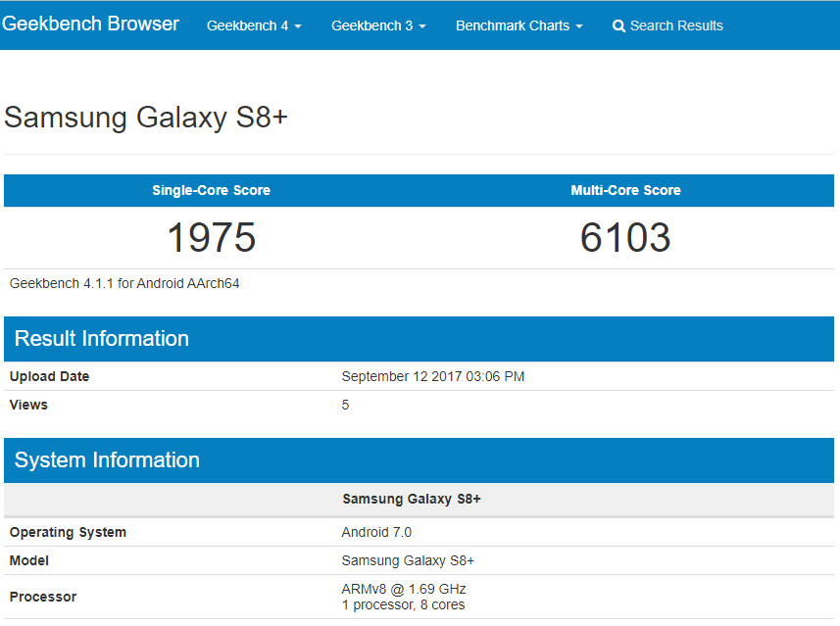Open the Geekbench 4 dropdown menu

tap(254, 25)
